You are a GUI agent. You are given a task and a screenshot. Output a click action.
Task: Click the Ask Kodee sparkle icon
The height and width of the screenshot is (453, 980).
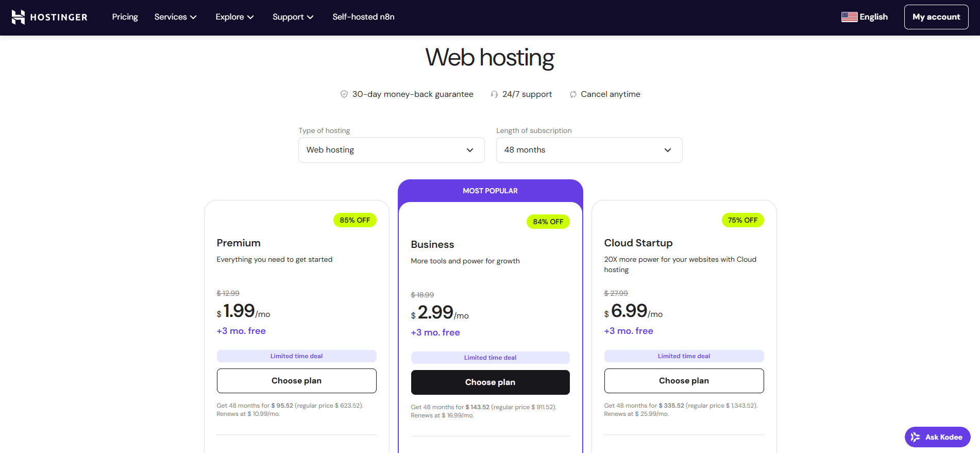pyautogui.click(x=915, y=437)
